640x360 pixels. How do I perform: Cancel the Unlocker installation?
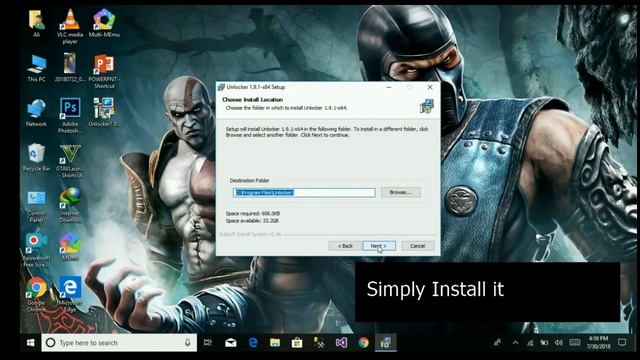pos(418,246)
